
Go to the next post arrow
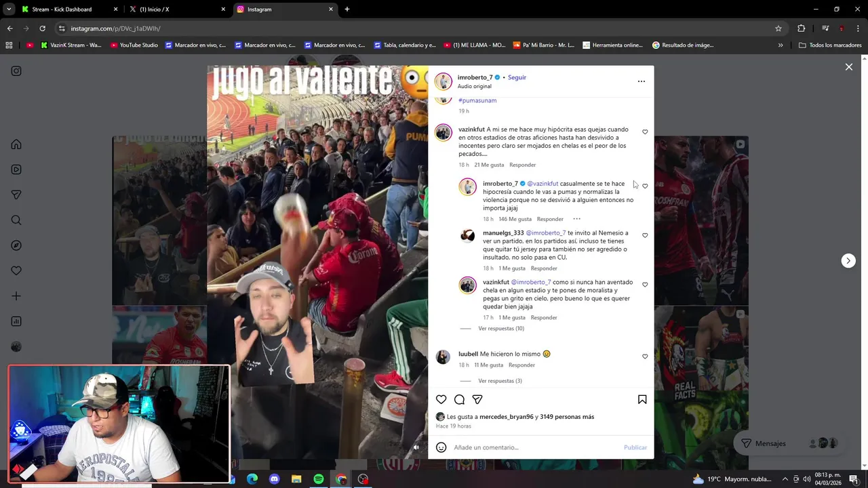tap(848, 261)
